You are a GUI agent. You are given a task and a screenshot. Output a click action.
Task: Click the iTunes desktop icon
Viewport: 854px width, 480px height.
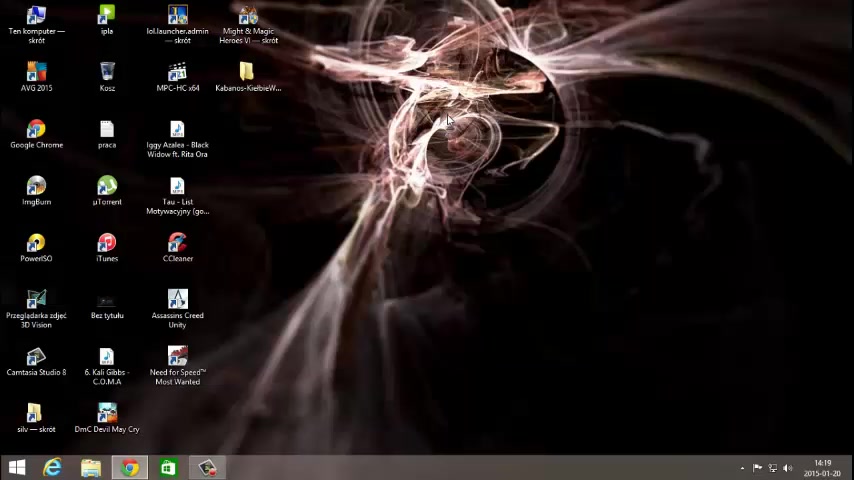[x=107, y=244]
